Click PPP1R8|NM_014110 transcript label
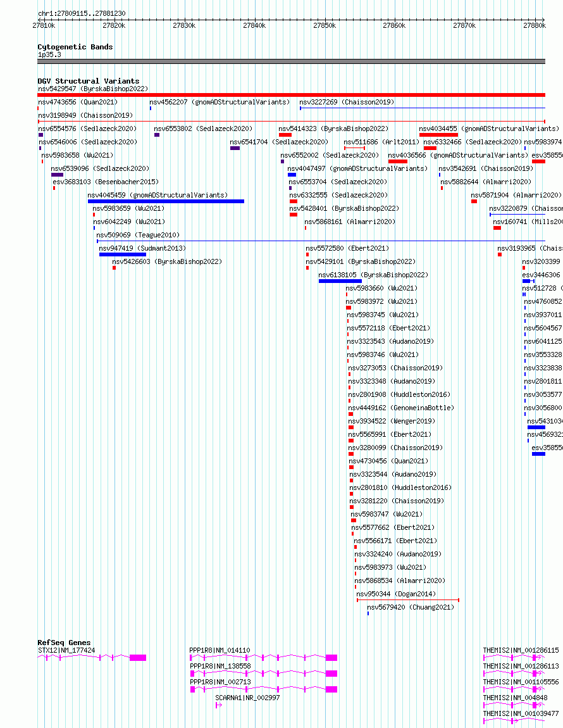 click(220, 651)
